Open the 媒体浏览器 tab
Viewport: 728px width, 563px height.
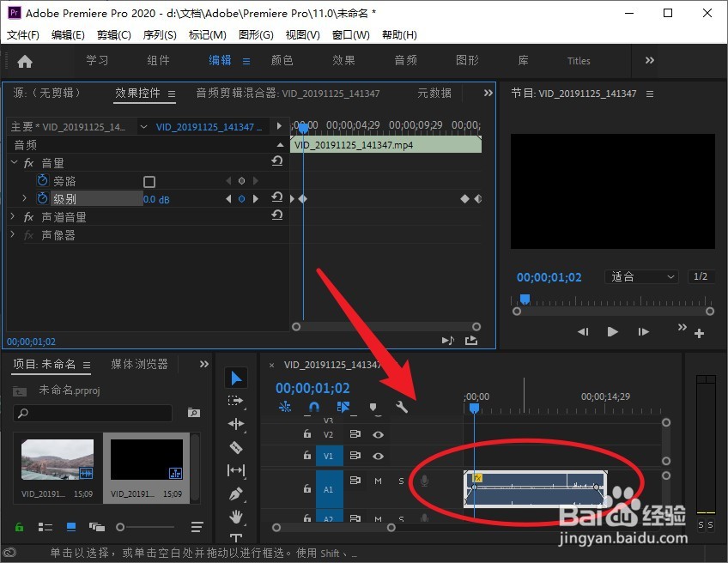pyautogui.click(x=139, y=365)
